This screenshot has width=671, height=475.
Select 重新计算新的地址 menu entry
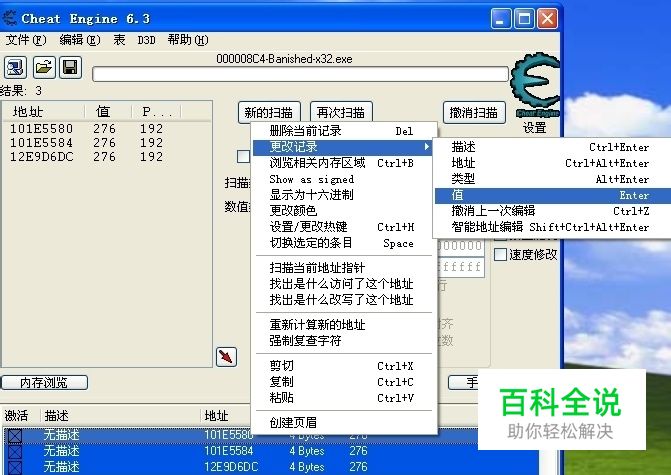click(x=344, y=325)
